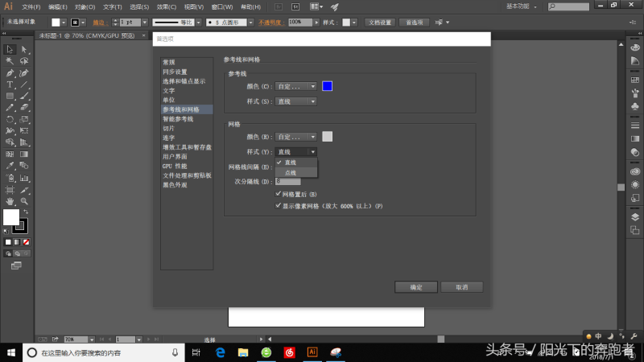Viewport: 644px width, 362px height.
Task: Open the zoom level 70% dropdown
Action: pos(92,339)
